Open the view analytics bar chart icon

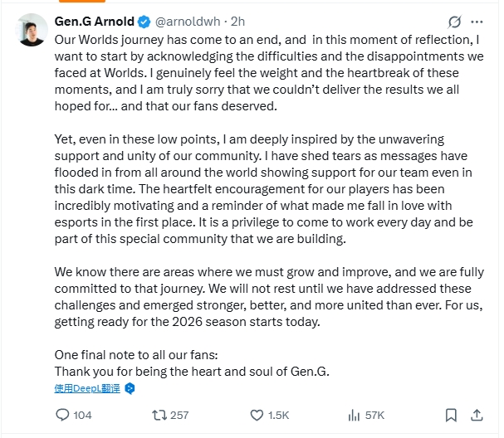click(353, 414)
